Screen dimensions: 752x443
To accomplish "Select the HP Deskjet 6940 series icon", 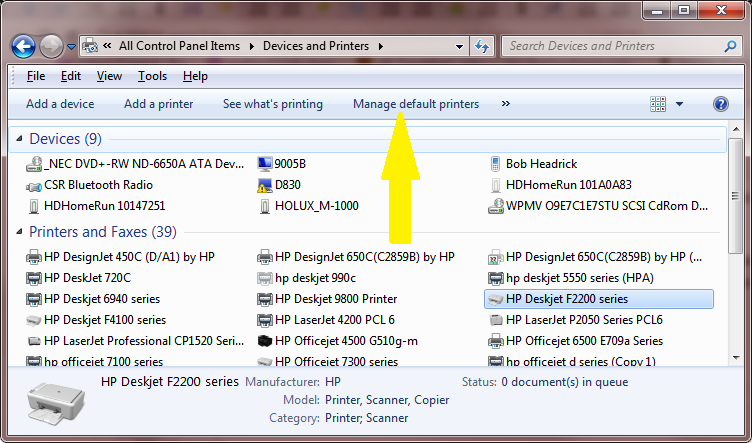I will pos(34,299).
